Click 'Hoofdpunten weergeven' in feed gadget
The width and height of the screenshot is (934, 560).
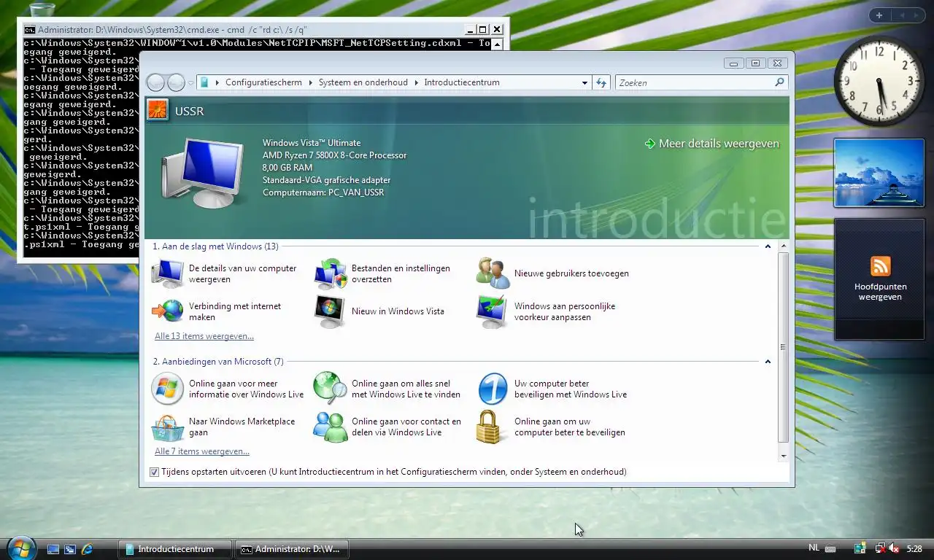click(x=880, y=292)
